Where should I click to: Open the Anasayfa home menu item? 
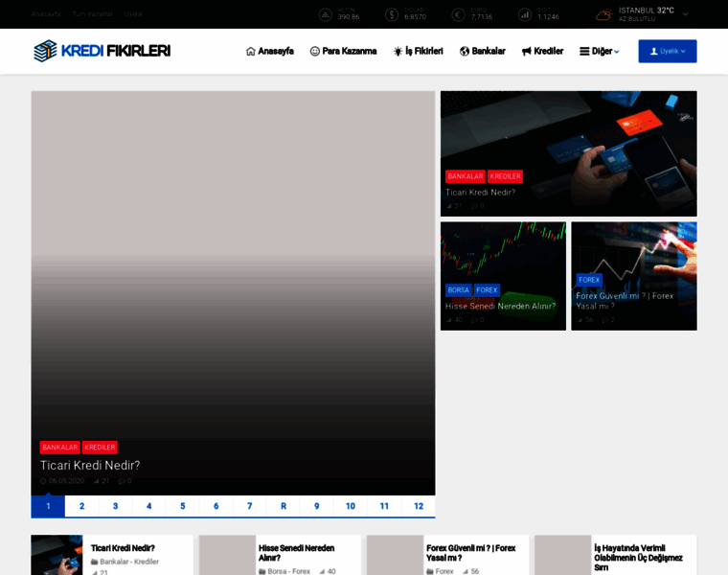(270, 51)
